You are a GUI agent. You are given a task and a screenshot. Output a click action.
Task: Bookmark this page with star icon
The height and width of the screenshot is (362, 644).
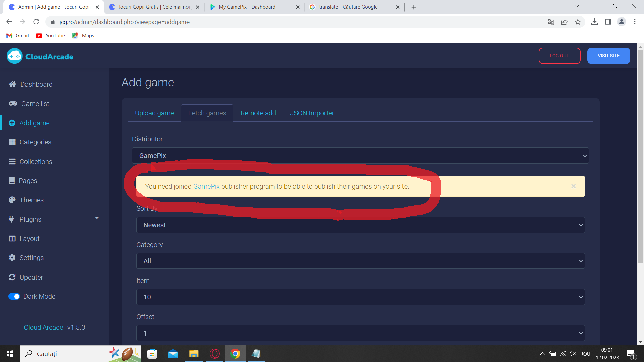(x=578, y=22)
